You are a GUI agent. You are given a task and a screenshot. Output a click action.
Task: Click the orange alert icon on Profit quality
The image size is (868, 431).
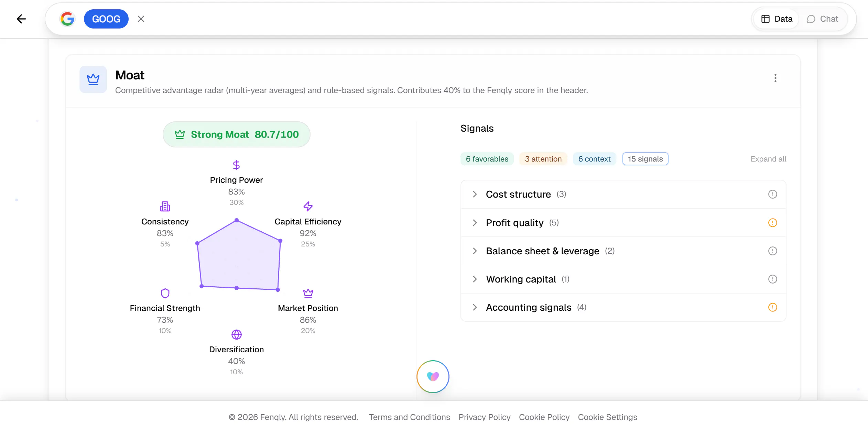[772, 223]
